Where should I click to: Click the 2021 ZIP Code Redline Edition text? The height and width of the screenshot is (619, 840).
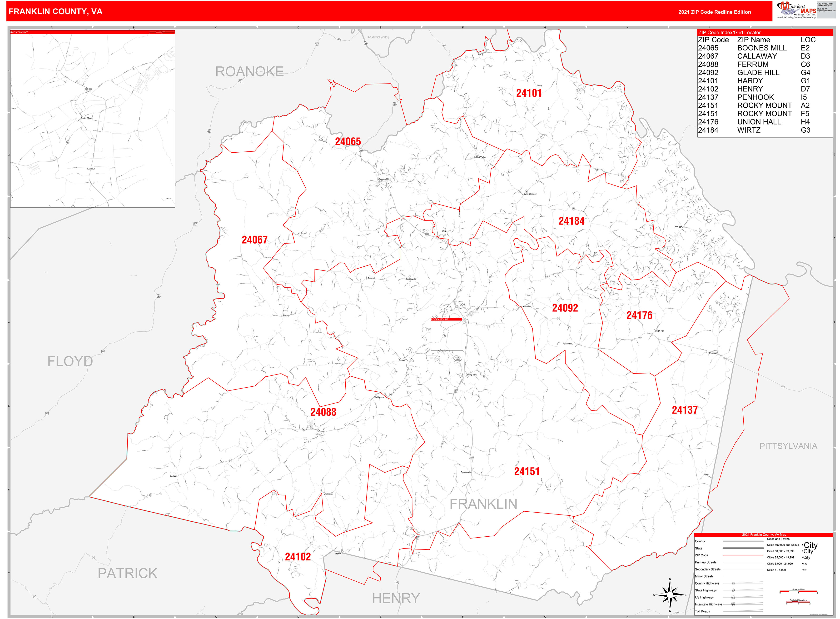pos(715,12)
